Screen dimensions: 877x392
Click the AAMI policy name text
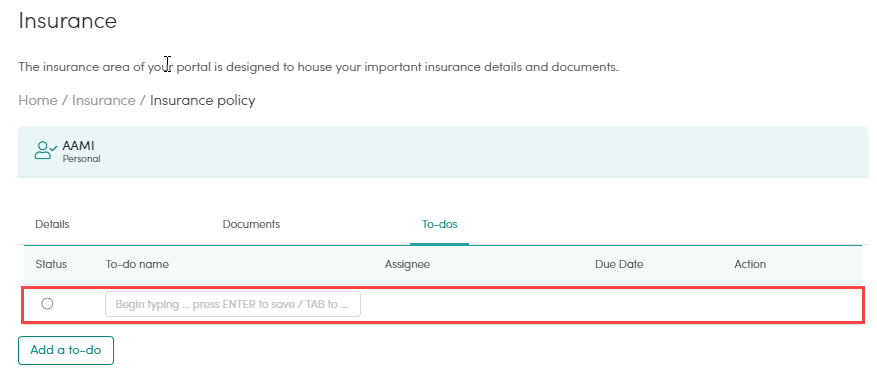click(78, 146)
